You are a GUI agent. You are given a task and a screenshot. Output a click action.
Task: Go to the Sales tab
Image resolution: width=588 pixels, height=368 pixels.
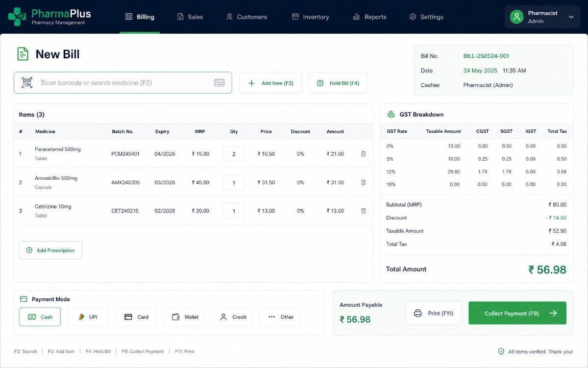[x=190, y=17]
